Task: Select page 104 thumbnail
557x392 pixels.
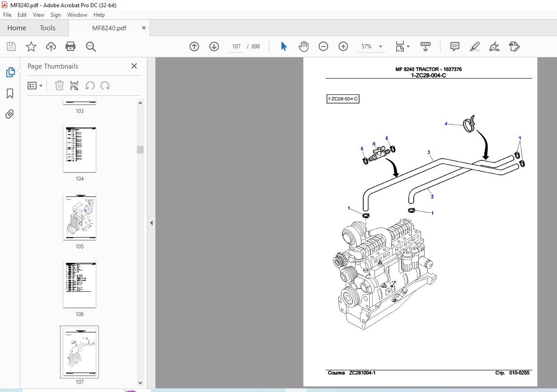Action: 80,149
